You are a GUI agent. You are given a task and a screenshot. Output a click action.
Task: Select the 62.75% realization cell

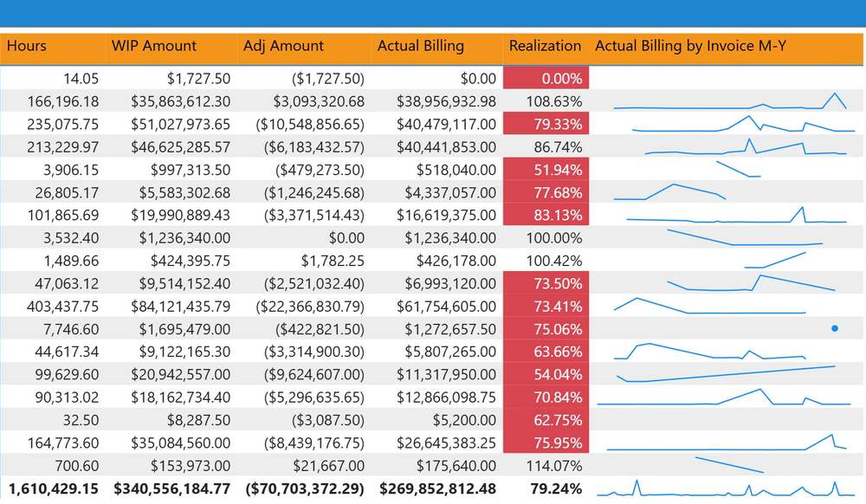546,420
